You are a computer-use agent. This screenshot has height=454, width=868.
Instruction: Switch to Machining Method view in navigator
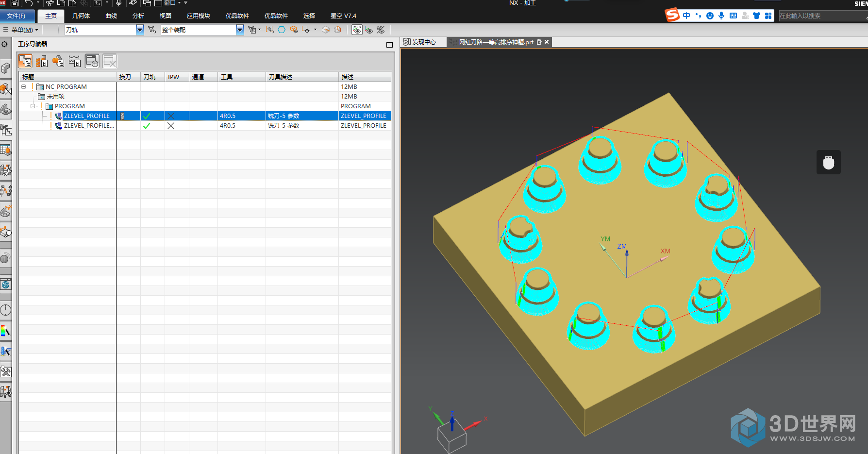(x=75, y=61)
